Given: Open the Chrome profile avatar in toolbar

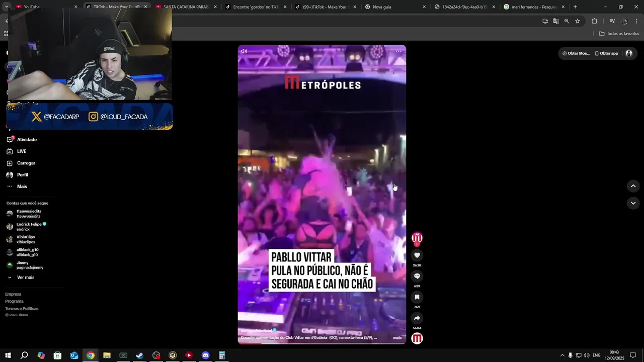Looking at the screenshot, I should pyautogui.click(x=624, y=21).
